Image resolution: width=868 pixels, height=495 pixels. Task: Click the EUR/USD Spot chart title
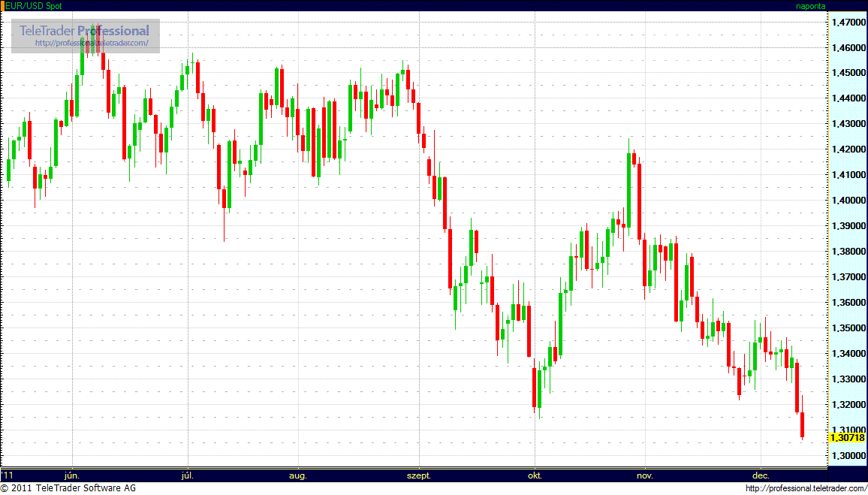34,5
